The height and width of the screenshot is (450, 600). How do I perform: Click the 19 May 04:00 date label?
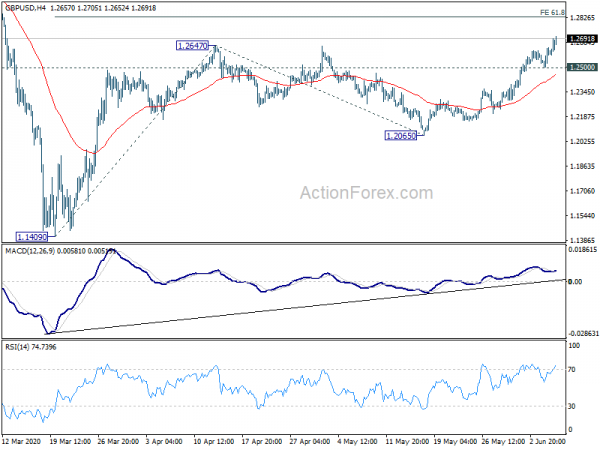coord(454,441)
